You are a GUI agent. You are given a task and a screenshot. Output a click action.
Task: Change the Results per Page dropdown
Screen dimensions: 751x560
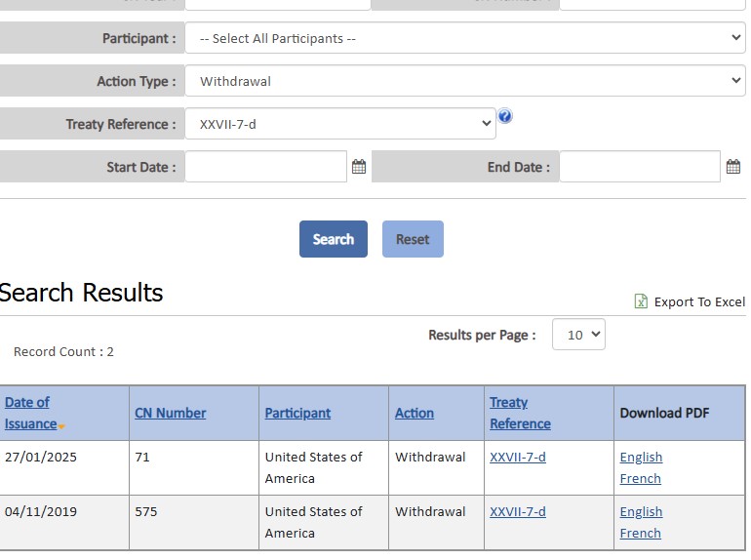[578, 335]
